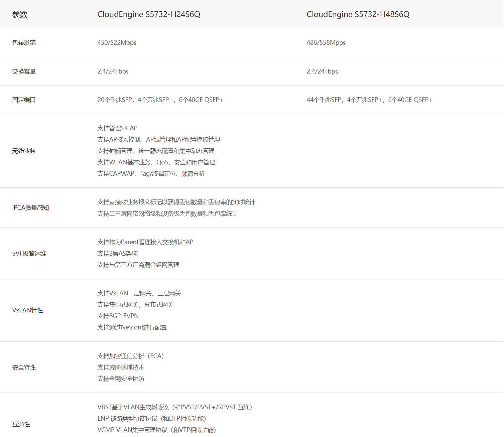Click the VxLAN特性 row label
Image resolution: width=504 pixels, height=437 pixels.
coord(27,310)
